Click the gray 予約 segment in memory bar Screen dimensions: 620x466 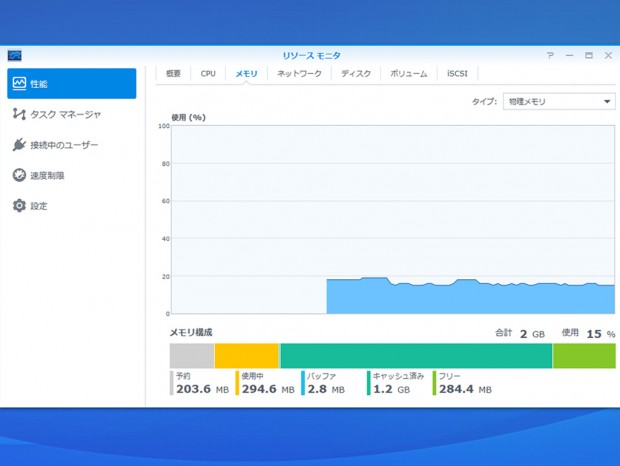point(191,356)
